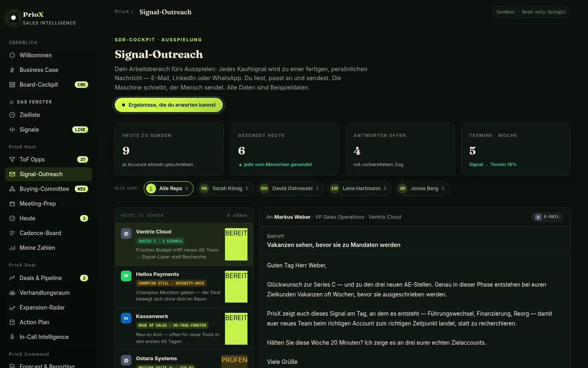Click the paragraph starting 'Glückwunsch zur Series C'
588x368 pixels.
coord(407,289)
